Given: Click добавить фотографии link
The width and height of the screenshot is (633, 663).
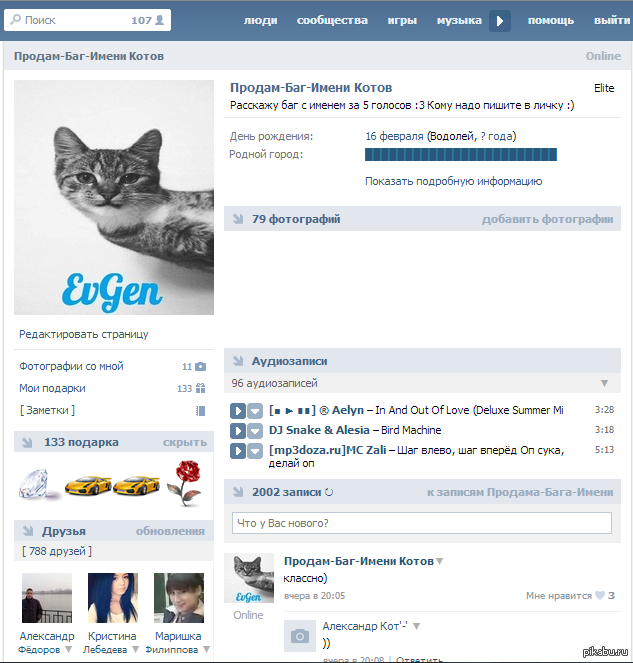Looking at the screenshot, I should pyautogui.click(x=548, y=219).
